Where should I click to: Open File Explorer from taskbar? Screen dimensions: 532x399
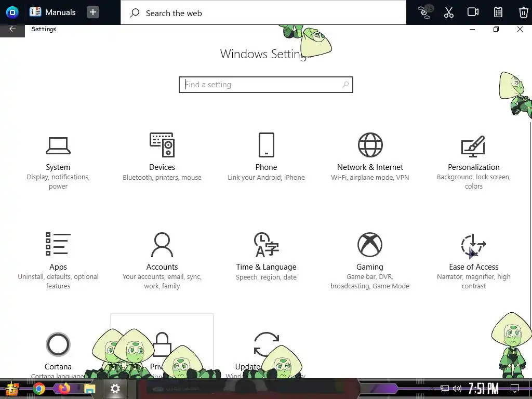(89, 389)
